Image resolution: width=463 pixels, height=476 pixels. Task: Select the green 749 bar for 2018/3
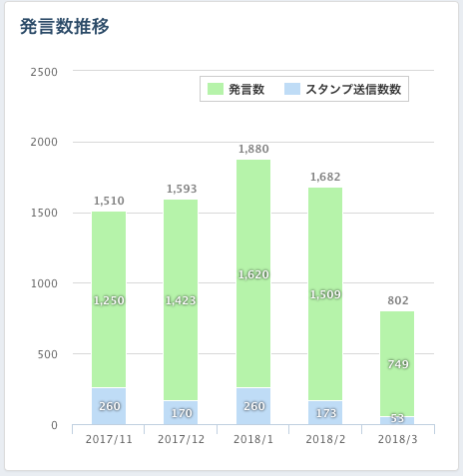tap(397, 364)
